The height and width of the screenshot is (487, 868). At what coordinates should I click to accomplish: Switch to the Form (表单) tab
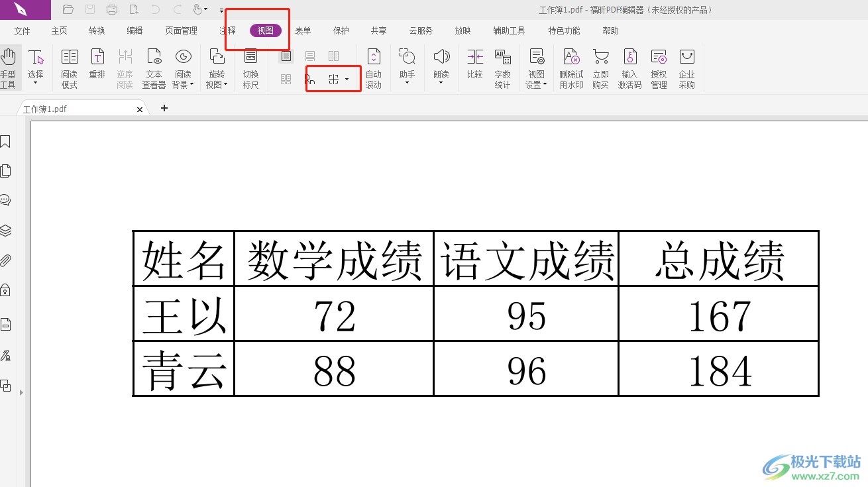coord(303,30)
